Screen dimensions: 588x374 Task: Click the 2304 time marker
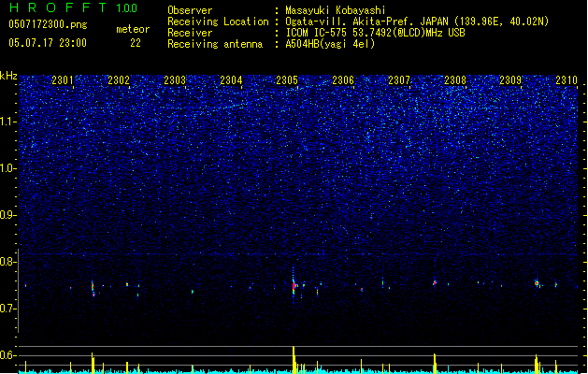coord(231,80)
